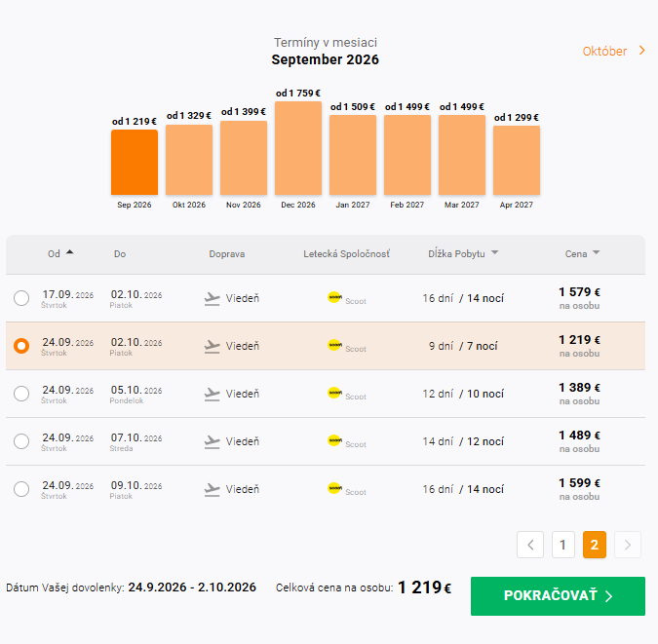Choose the 16-day term ending 09.10.2026
Image resolution: width=658 pixels, height=644 pixels.
(x=21, y=489)
